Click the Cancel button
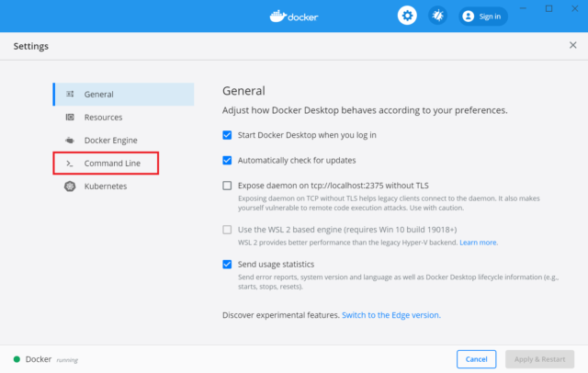The image size is (588, 373). pos(476,359)
